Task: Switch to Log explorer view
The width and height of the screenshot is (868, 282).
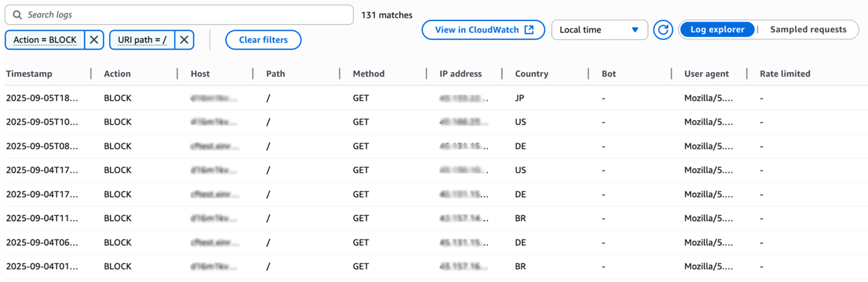Action: [717, 30]
